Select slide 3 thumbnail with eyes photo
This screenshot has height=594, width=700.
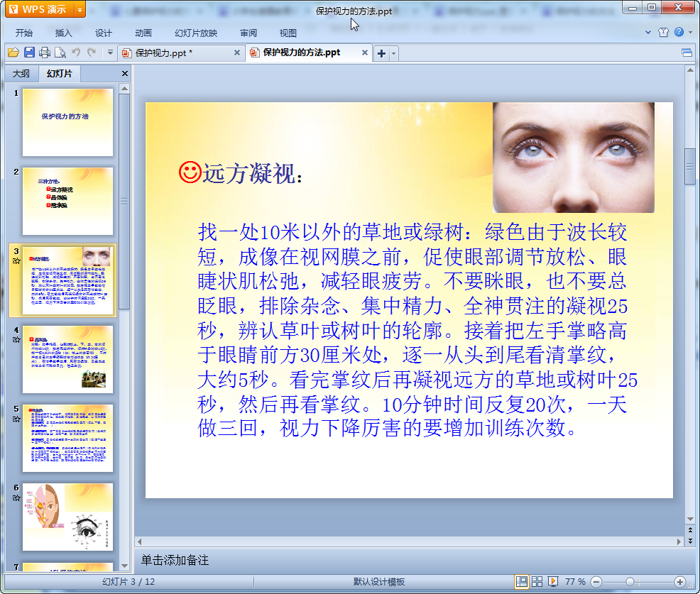tap(68, 280)
